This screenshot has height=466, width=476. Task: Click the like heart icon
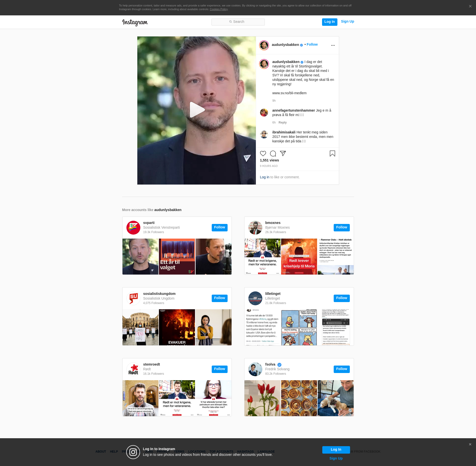tap(263, 154)
